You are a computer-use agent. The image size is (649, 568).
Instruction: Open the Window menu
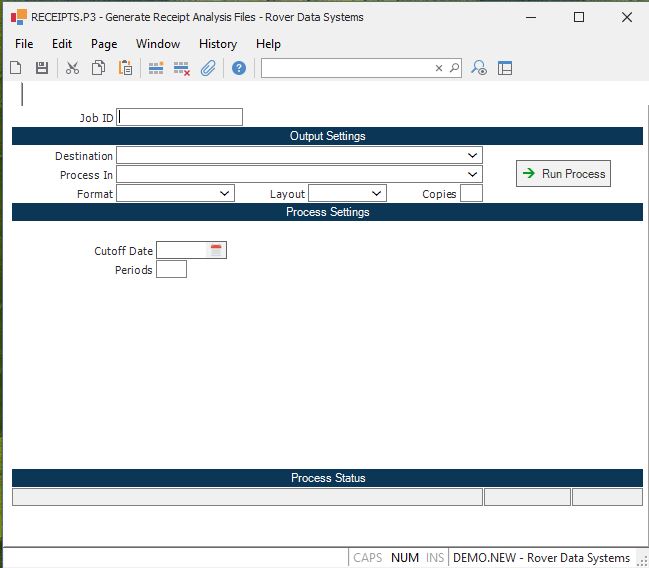tap(158, 44)
